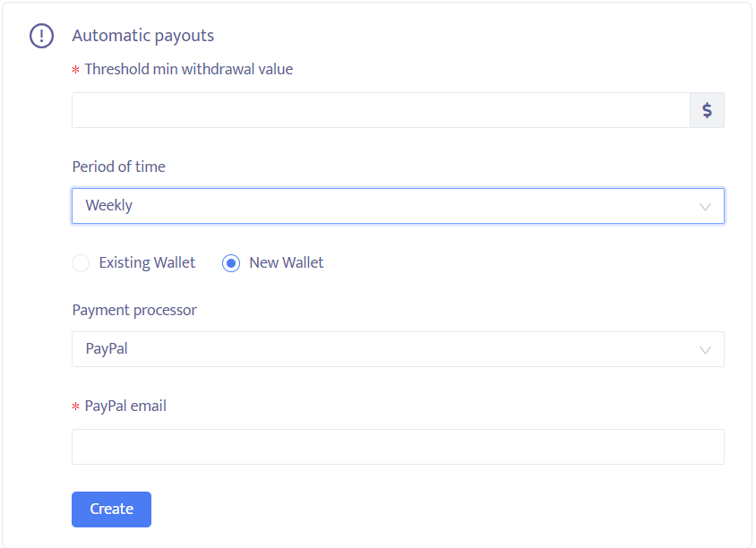Click the "Threshold min withdrawal value" label

click(189, 69)
